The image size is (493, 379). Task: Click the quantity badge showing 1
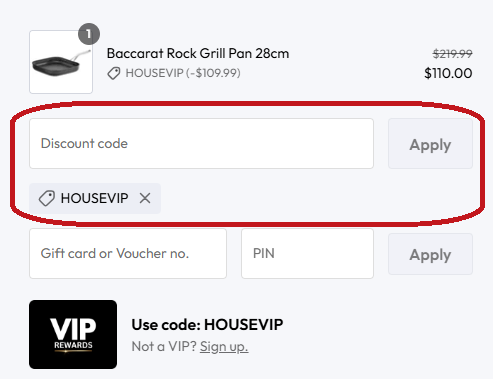pos(89,34)
